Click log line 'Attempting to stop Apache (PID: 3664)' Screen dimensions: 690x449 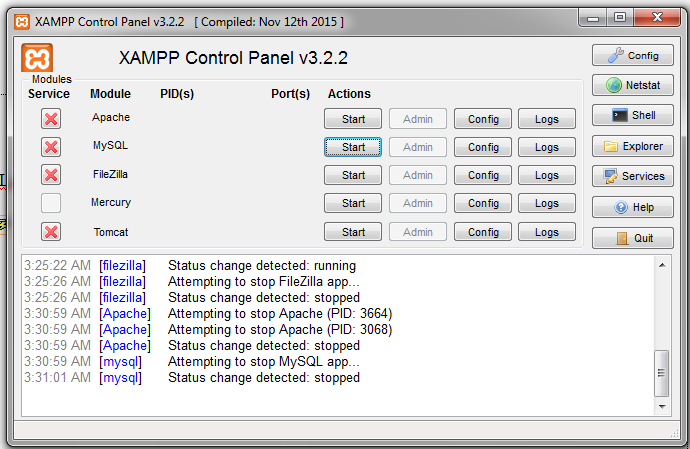tap(280, 313)
